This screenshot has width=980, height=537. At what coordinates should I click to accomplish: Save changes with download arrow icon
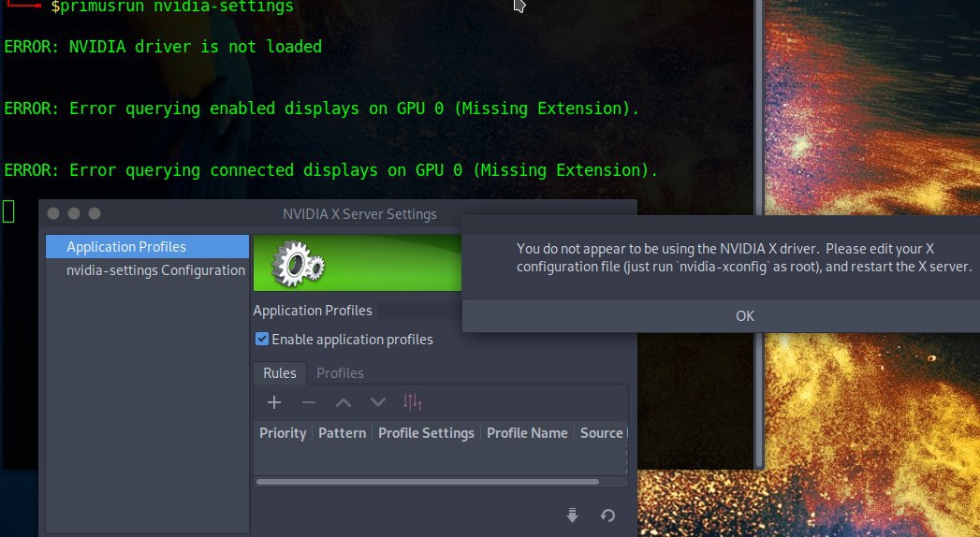(572, 515)
